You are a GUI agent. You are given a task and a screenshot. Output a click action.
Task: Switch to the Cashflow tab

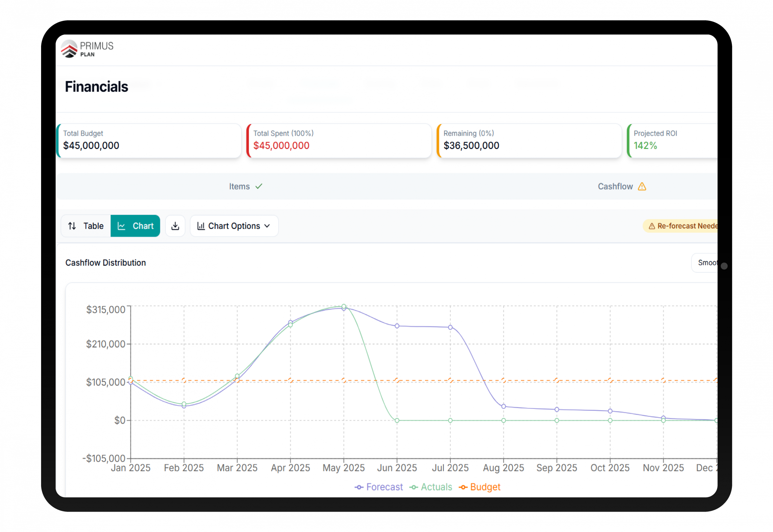coord(615,187)
